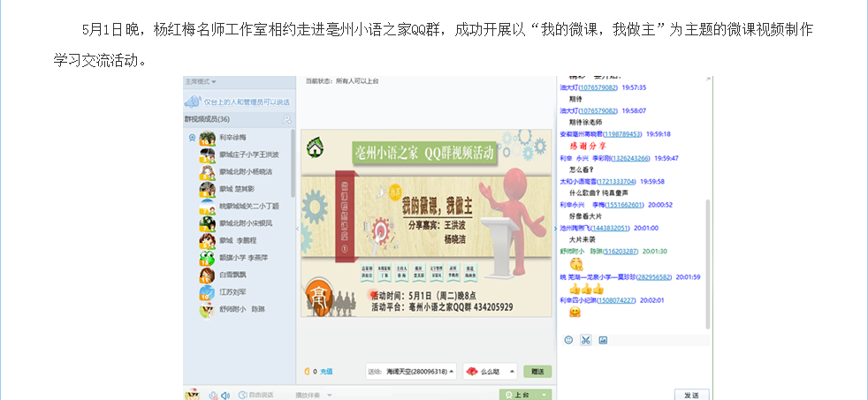Click the thumbs-up emoji message at 20:01:59

[586, 289]
